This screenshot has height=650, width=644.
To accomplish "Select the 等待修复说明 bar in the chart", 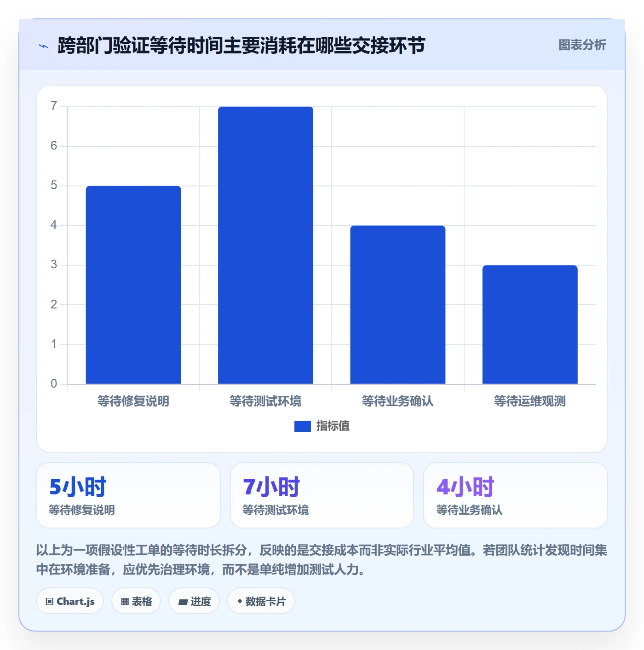I will click(x=133, y=285).
